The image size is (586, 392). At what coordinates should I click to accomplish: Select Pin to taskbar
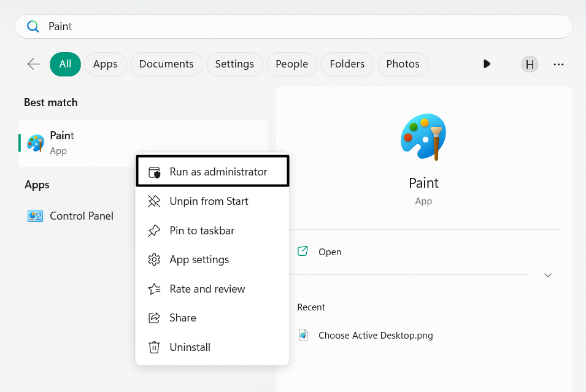[x=202, y=231]
